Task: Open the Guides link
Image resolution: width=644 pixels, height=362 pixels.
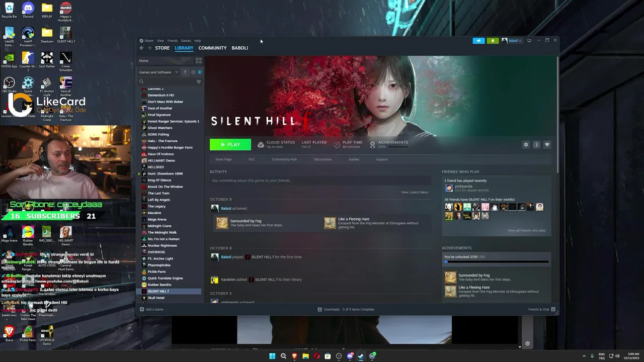Action: (x=354, y=159)
